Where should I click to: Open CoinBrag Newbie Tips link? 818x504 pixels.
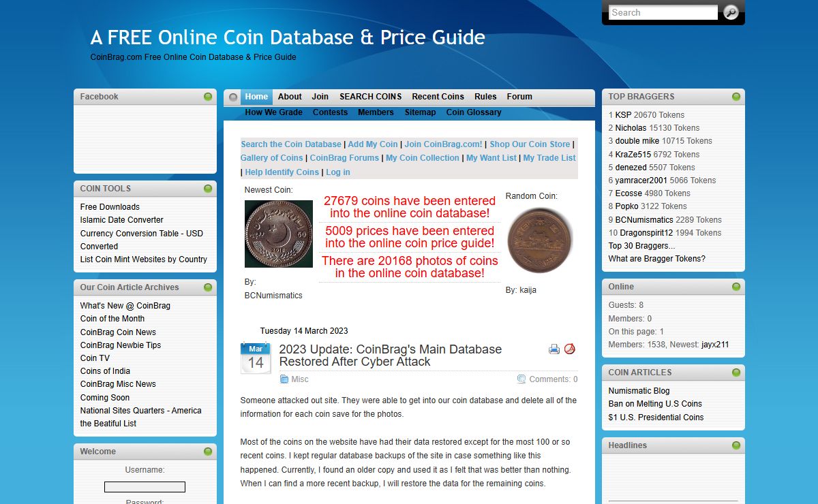click(x=121, y=345)
